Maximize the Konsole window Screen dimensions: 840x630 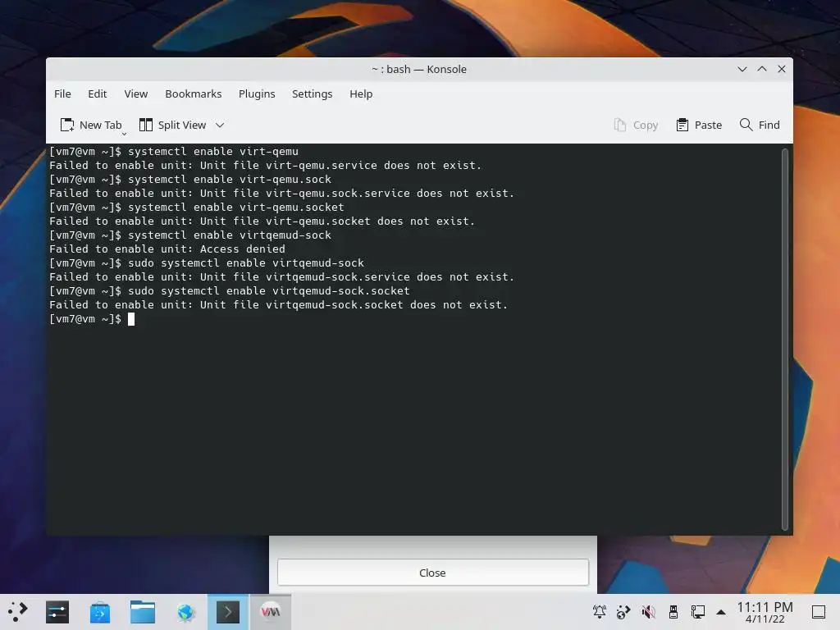(762, 69)
